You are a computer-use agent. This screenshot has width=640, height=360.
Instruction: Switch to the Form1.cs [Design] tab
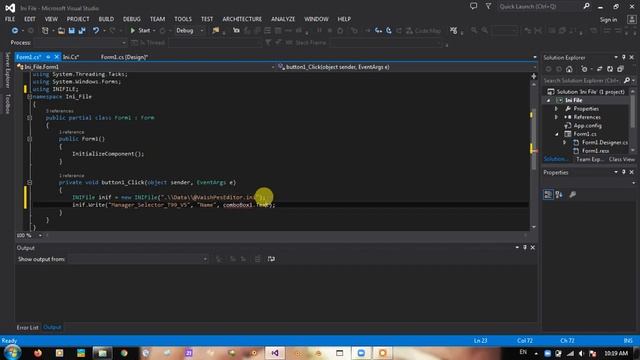pos(124,57)
